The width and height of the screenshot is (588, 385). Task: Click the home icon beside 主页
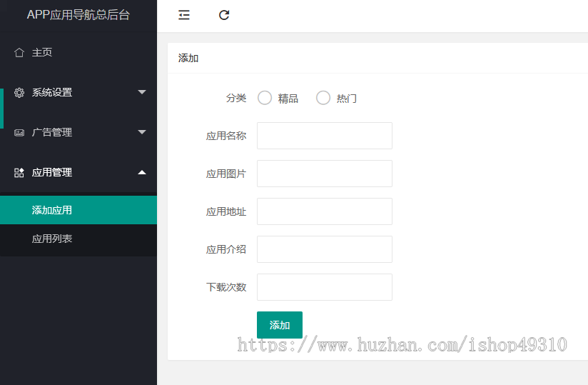pyautogui.click(x=19, y=53)
